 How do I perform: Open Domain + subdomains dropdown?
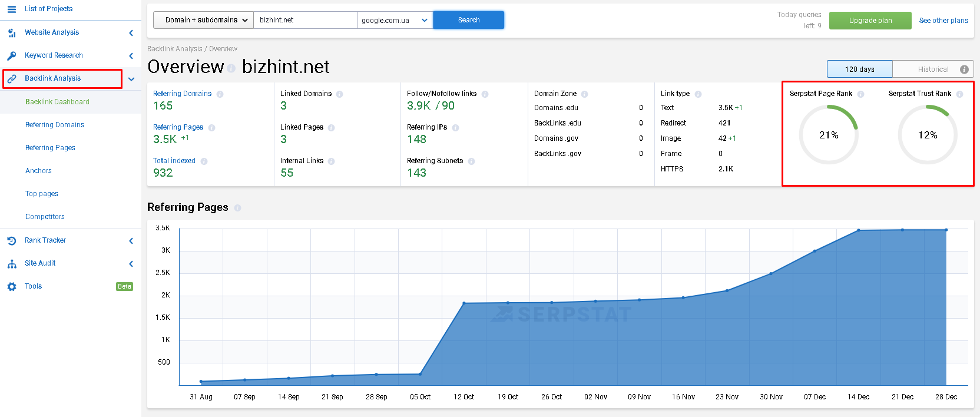203,20
